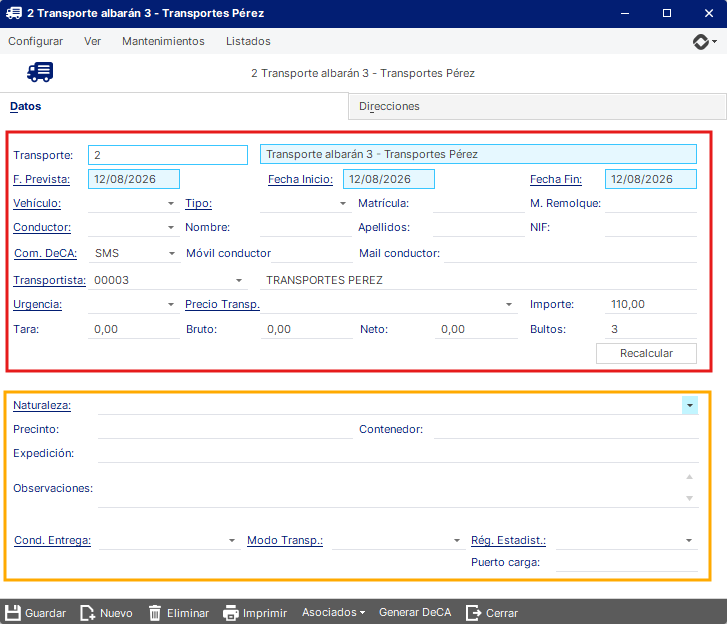Click the Contenedor input field
Image resolution: width=727 pixels, height=624 pixels.
(566, 430)
